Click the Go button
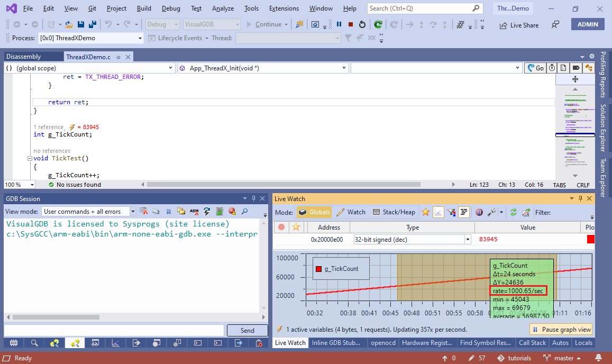This screenshot has height=364, width=612. 535,68
